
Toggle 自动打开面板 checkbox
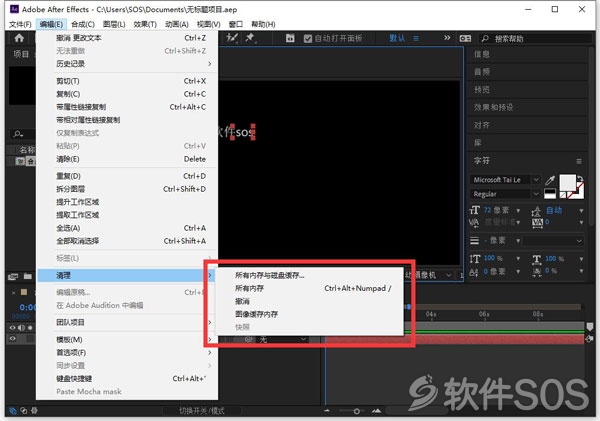308,38
